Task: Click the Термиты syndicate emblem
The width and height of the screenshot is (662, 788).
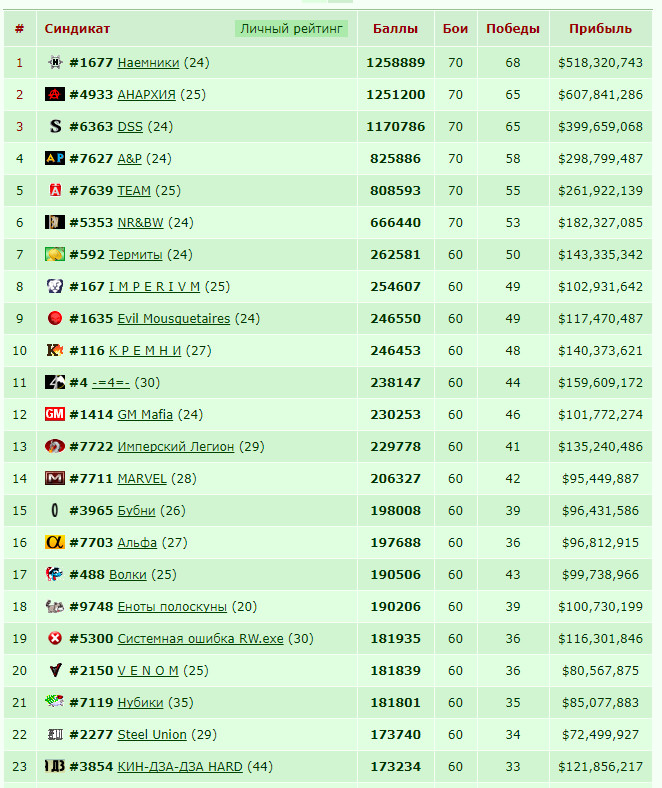Action: 55,254
